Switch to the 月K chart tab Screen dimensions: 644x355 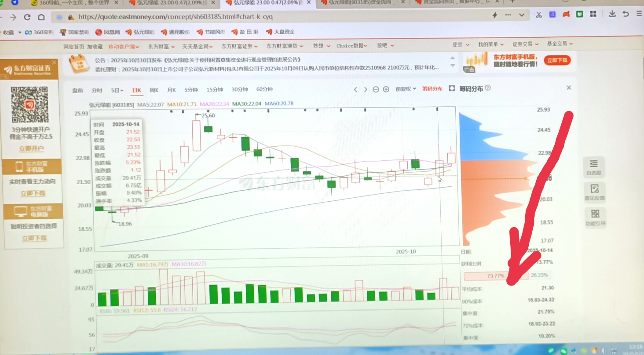(171, 90)
